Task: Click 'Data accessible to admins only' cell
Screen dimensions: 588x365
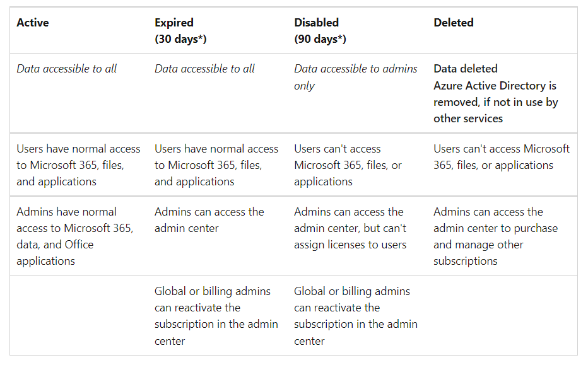Action: pos(355,77)
